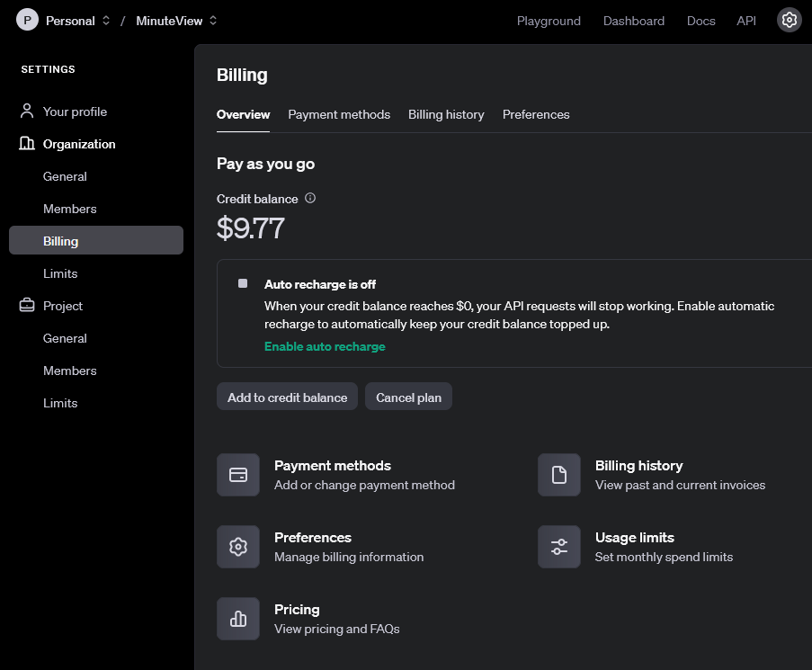Click the Project briefcase icon in sidebar

[25, 306]
